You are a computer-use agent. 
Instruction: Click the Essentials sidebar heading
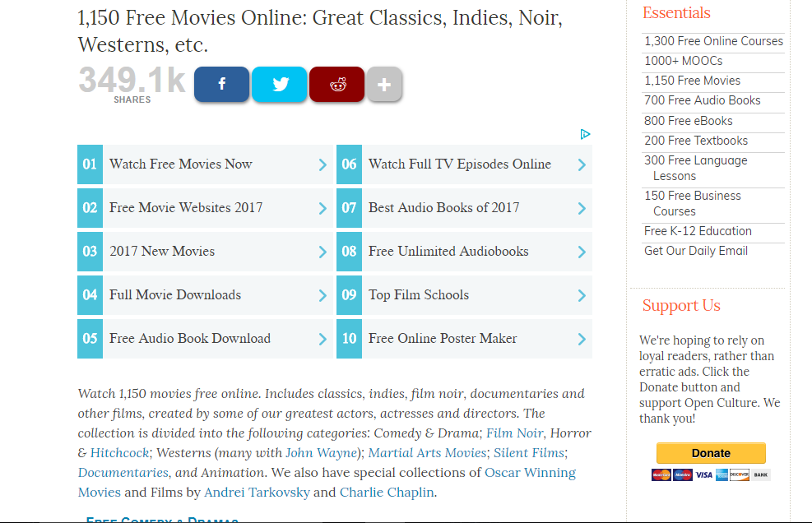676,12
